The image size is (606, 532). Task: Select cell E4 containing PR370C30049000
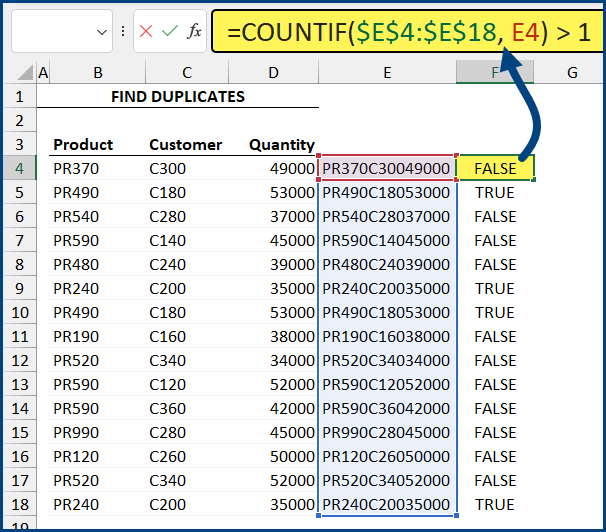coord(386,168)
